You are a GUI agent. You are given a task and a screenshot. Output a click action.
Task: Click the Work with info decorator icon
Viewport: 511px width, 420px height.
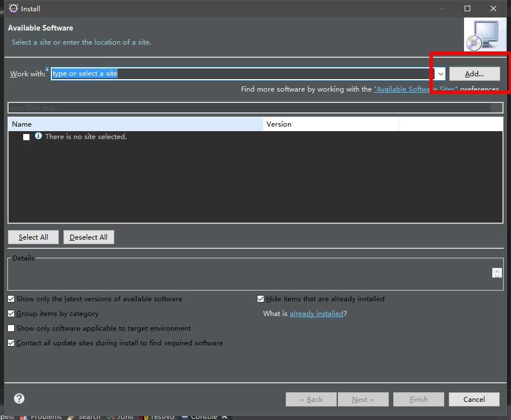(48, 69)
